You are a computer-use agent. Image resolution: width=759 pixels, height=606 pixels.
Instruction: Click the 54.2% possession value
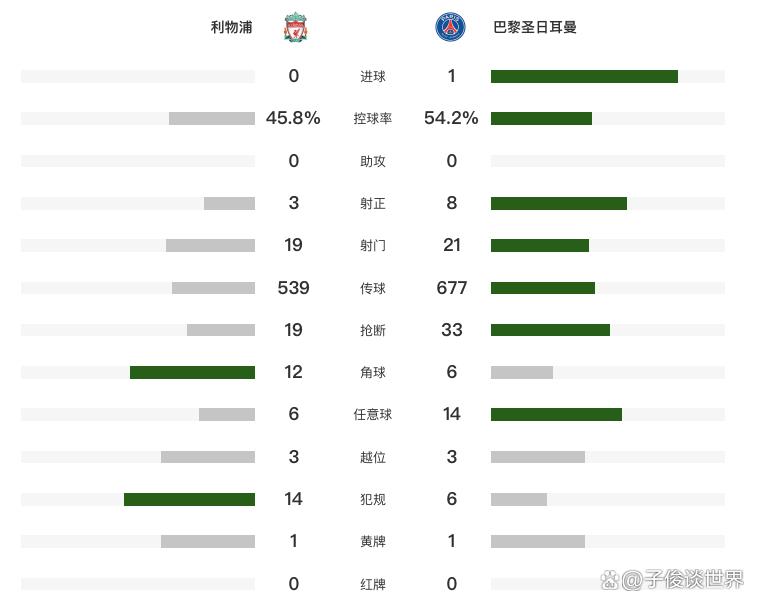(x=451, y=118)
